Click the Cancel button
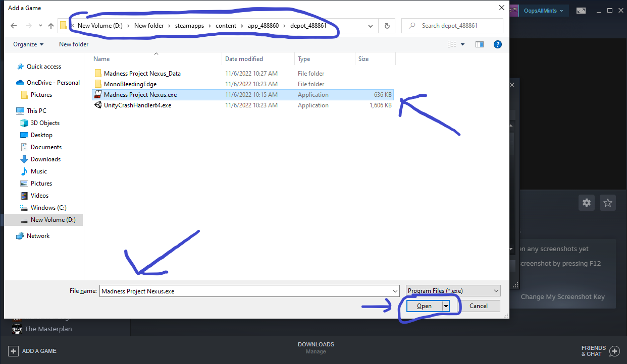 479,306
